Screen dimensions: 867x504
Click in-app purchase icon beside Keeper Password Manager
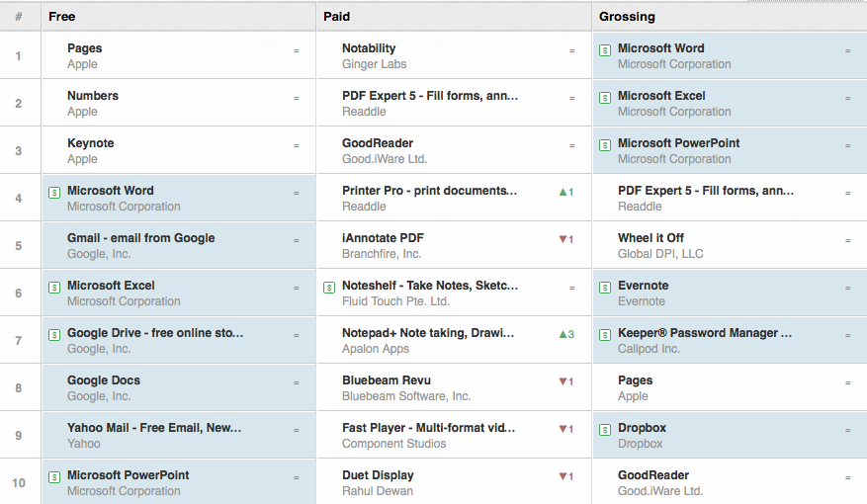pyautogui.click(x=605, y=335)
